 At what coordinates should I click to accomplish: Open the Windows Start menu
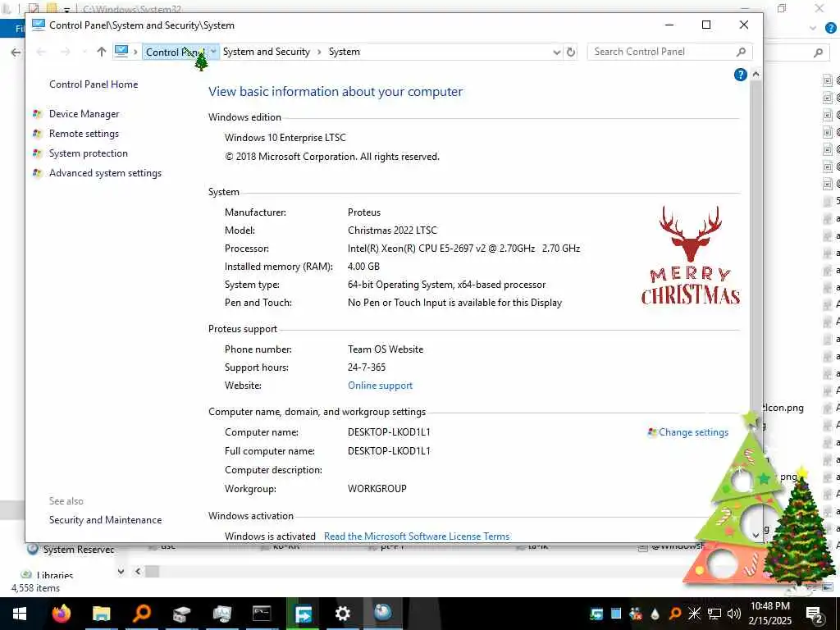(x=20, y=614)
